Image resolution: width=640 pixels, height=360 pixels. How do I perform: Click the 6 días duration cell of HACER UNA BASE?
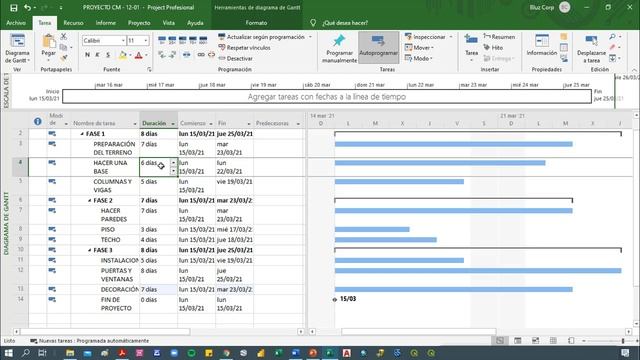coord(158,167)
